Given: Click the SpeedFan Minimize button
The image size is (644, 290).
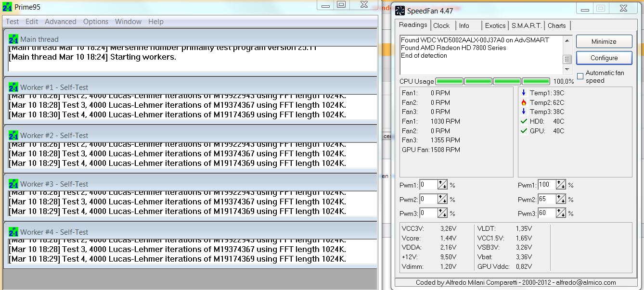Looking at the screenshot, I should coord(604,41).
